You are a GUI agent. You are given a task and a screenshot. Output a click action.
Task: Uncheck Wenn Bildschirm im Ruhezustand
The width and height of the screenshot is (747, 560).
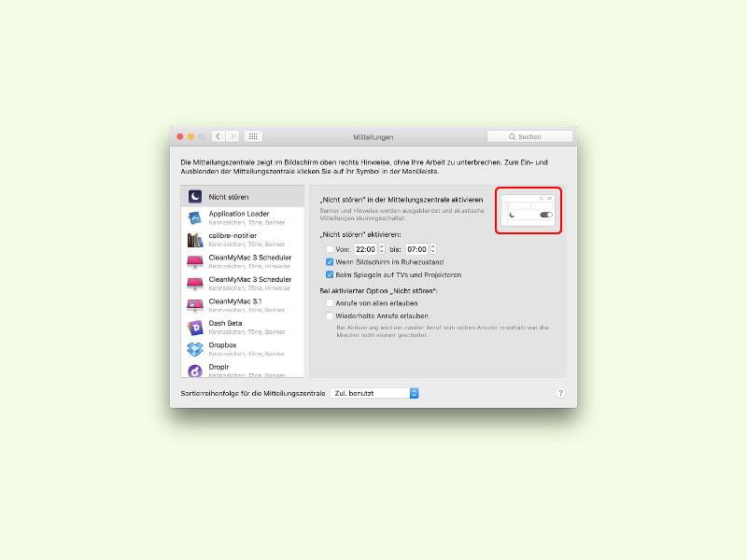pyautogui.click(x=330, y=262)
